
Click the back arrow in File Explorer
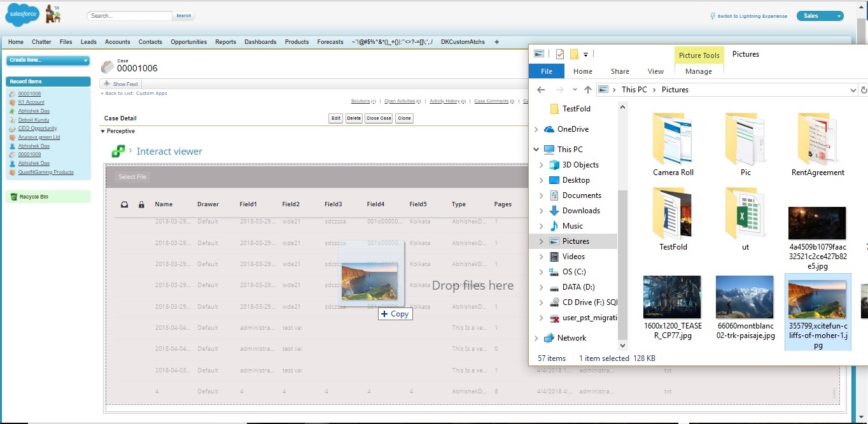(x=540, y=89)
